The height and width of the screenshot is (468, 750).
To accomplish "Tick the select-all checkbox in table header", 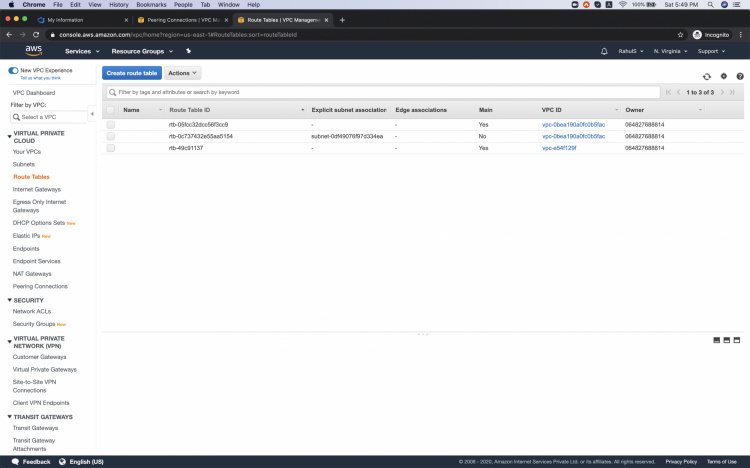I will click(111, 109).
